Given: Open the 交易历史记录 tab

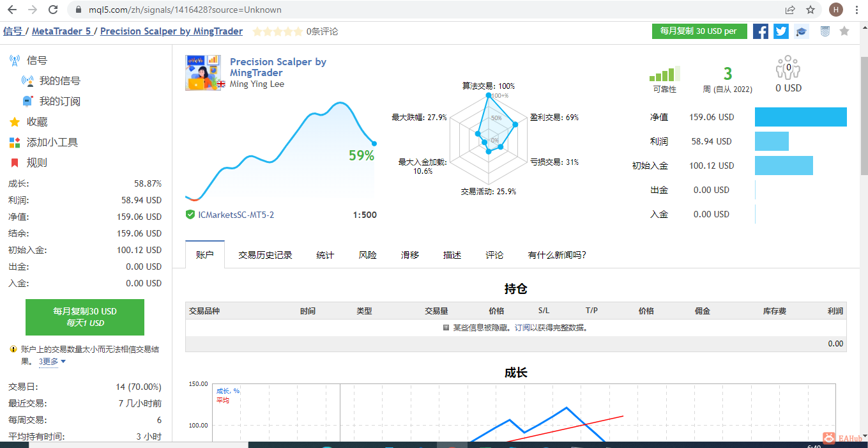Looking at the screenshot, I should (265, 255).
